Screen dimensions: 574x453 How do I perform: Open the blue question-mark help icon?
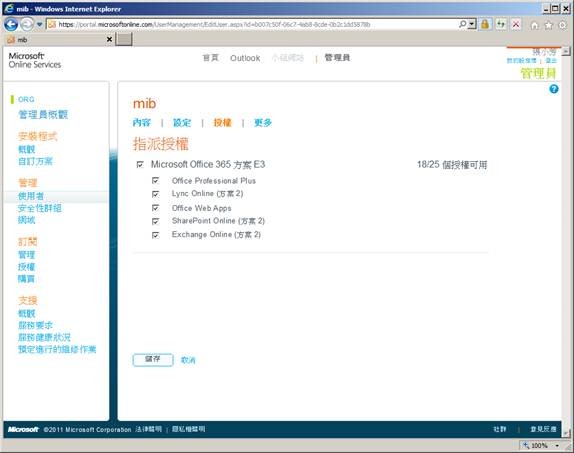coord(554,89)
